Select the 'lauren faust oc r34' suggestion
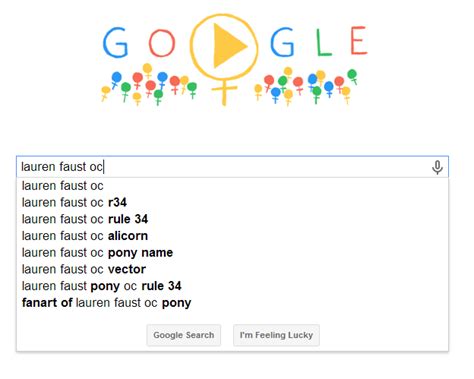This screenshot has height=379, width=474. pyautogui.click(x=232, y=202)
